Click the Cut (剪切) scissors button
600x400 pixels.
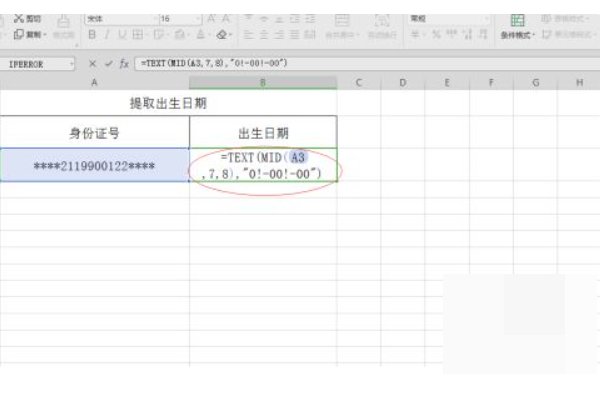(27, 18)
